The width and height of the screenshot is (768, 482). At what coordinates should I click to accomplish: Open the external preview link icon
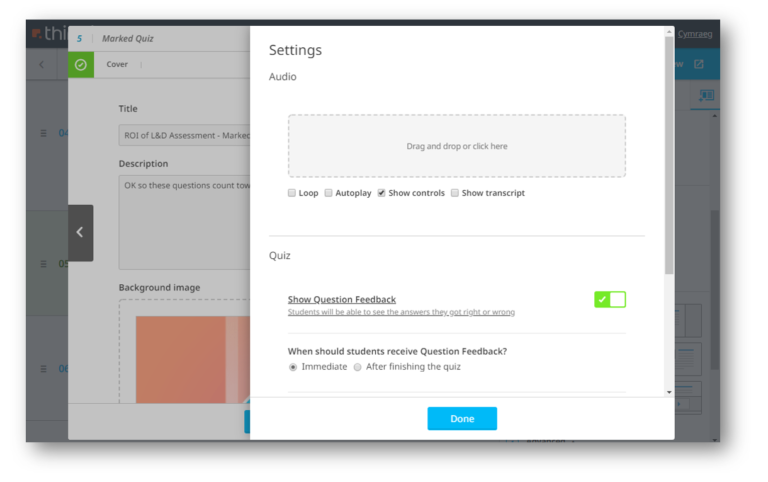pos(698,64)
